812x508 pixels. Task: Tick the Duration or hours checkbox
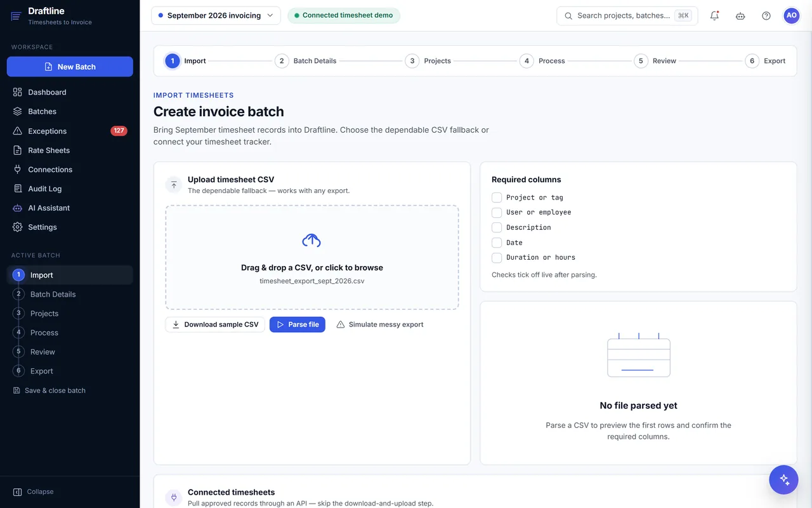click(x=497, y=257)
